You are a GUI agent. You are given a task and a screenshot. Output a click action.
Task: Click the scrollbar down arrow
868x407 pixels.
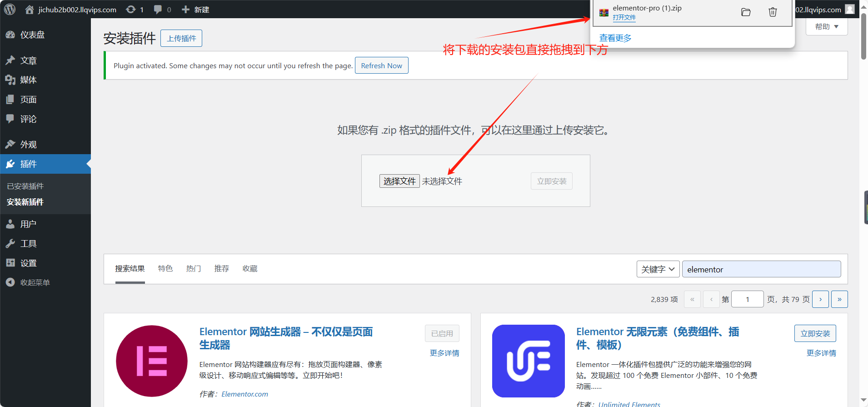(864, 400)
